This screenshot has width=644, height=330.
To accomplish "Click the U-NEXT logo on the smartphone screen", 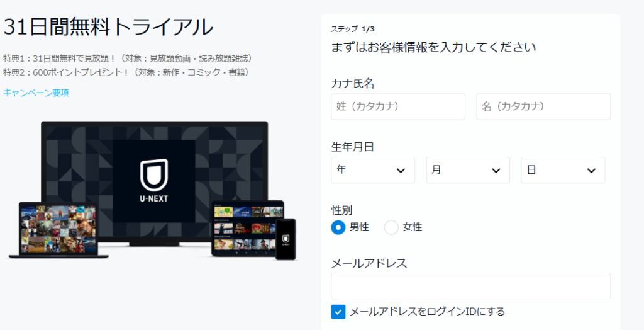I will tap(286, 239).
